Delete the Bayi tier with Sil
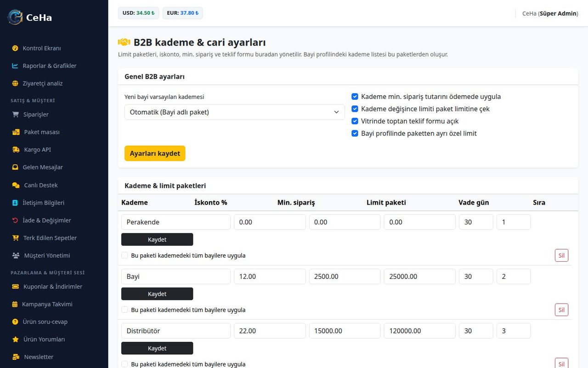 pyautogui.click(x=561, y=310)
